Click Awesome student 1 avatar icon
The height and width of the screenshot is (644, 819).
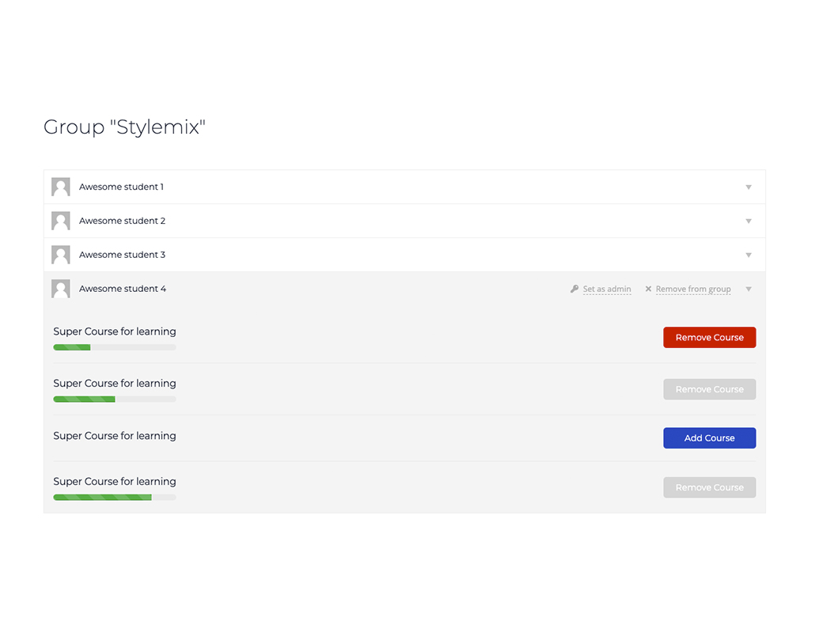coord(61,187)
